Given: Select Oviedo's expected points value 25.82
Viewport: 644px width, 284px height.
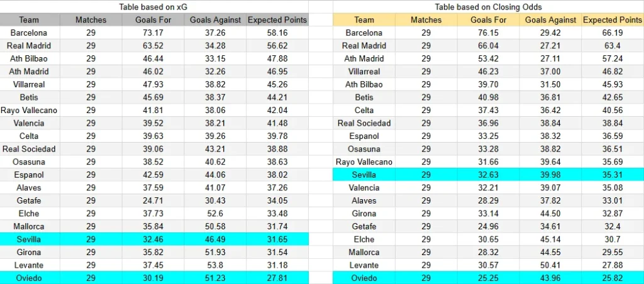Looking at the screenshot, I should pyautogui.click(x=612, y=278).
